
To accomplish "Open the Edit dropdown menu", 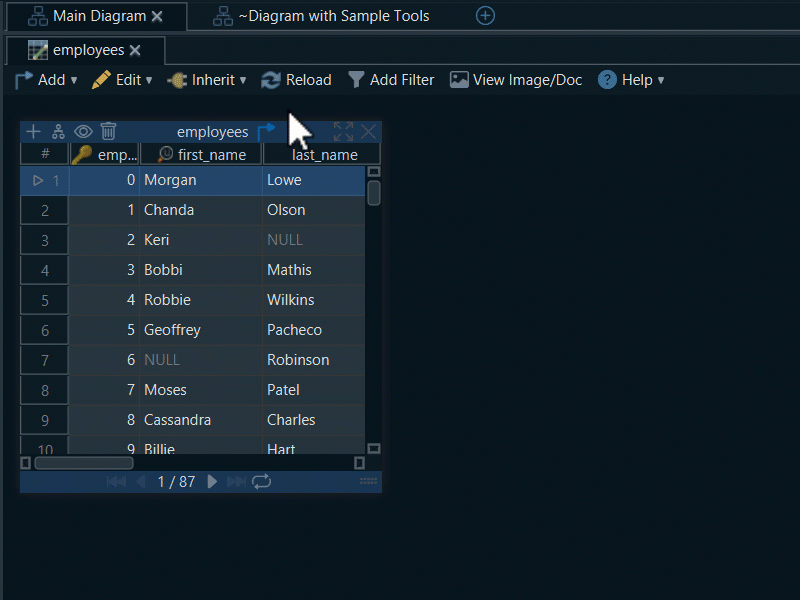I will coord(122,80).
